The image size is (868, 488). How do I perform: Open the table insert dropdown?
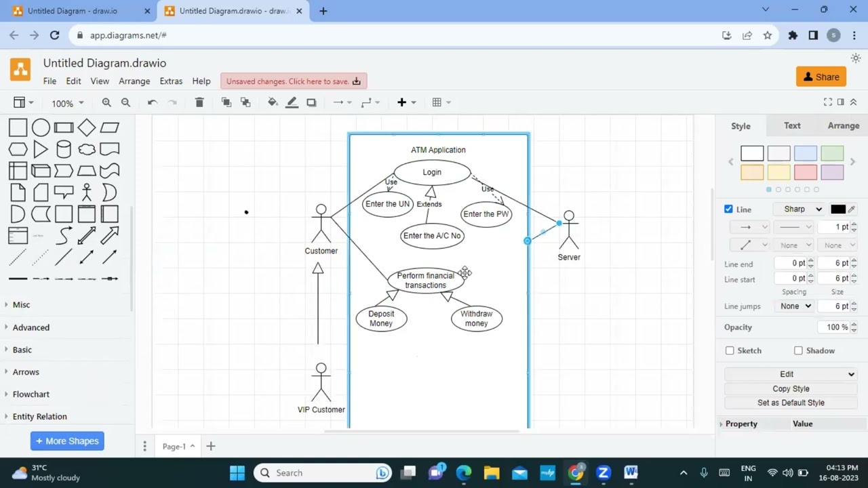[441, 102]
